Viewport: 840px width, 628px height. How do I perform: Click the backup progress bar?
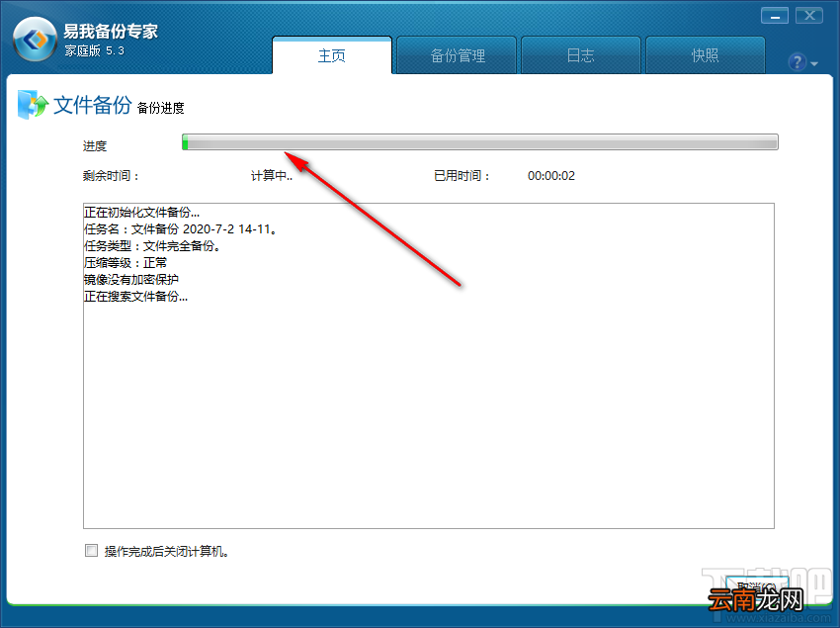click(x=480, y=142)
